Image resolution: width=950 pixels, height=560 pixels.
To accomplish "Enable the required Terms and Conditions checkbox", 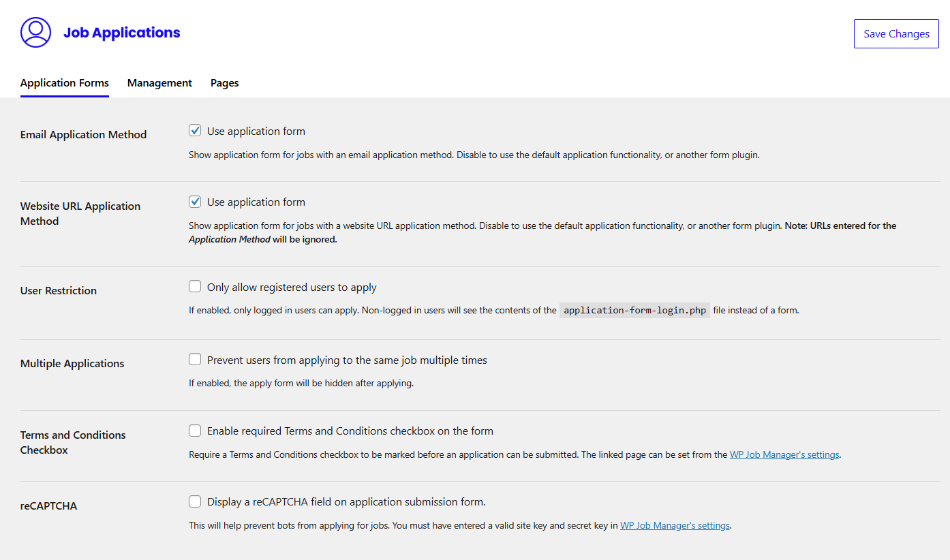I will click(x=195, y=431).
